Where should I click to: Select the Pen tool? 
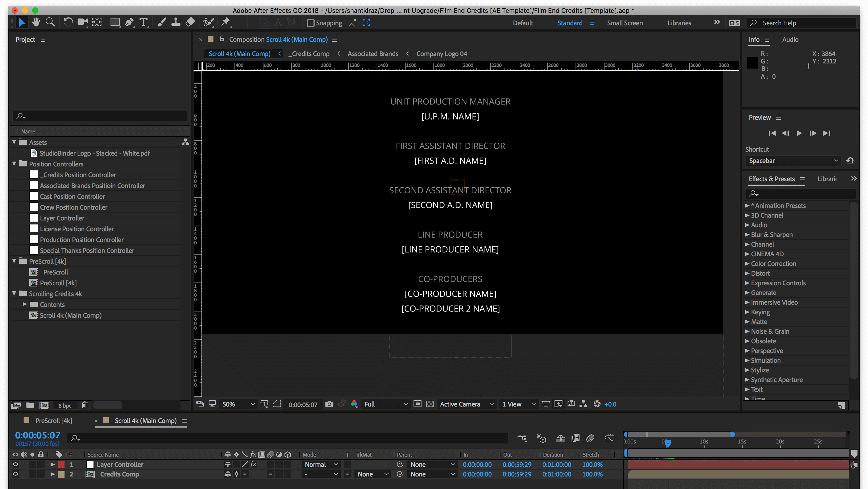tap(129, 23)
